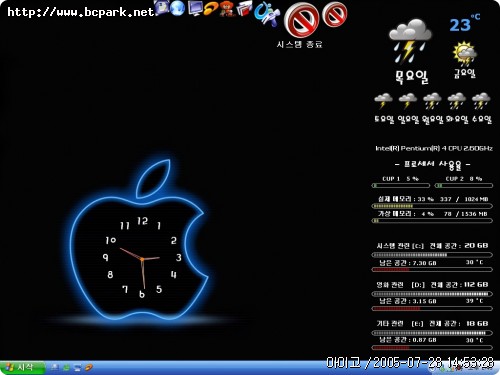Click the 실제 메모리 usage bar
Viewport: 500px width, 375px height.
432,206
